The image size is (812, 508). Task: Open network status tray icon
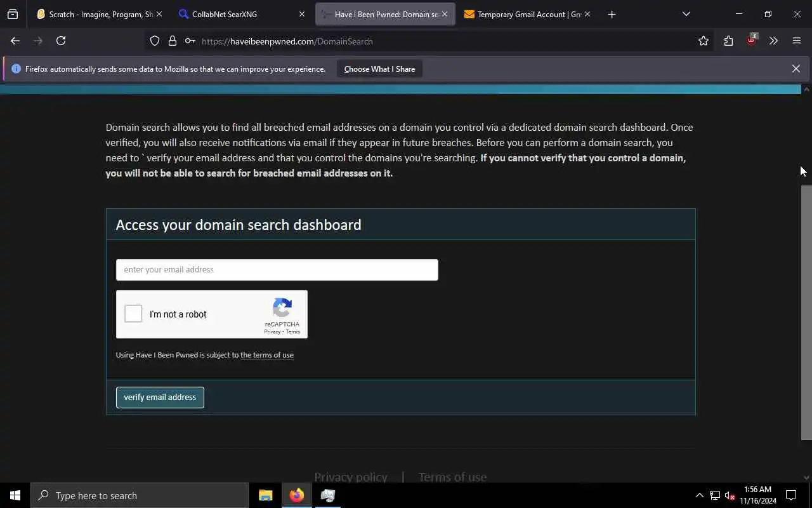[715, 495]
